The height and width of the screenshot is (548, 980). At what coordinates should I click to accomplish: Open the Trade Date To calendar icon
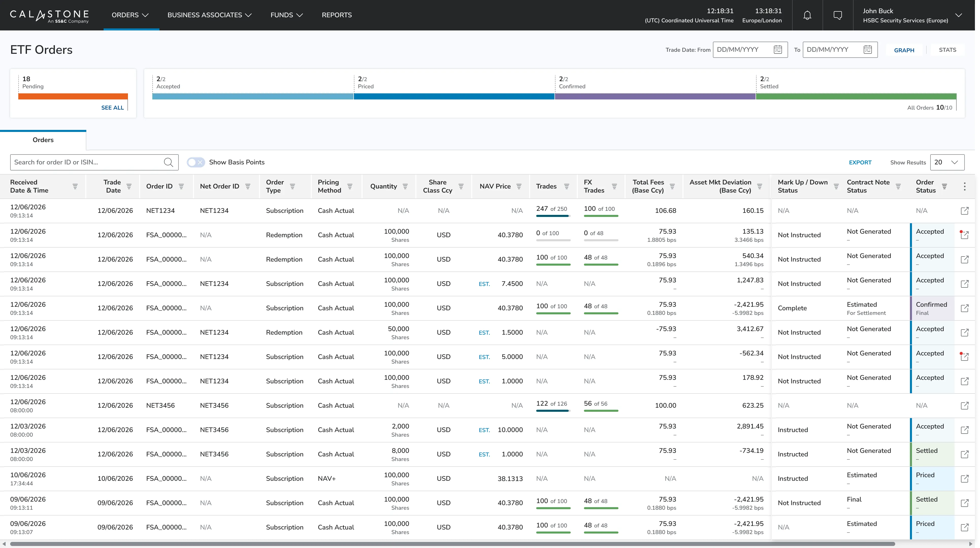868,50
